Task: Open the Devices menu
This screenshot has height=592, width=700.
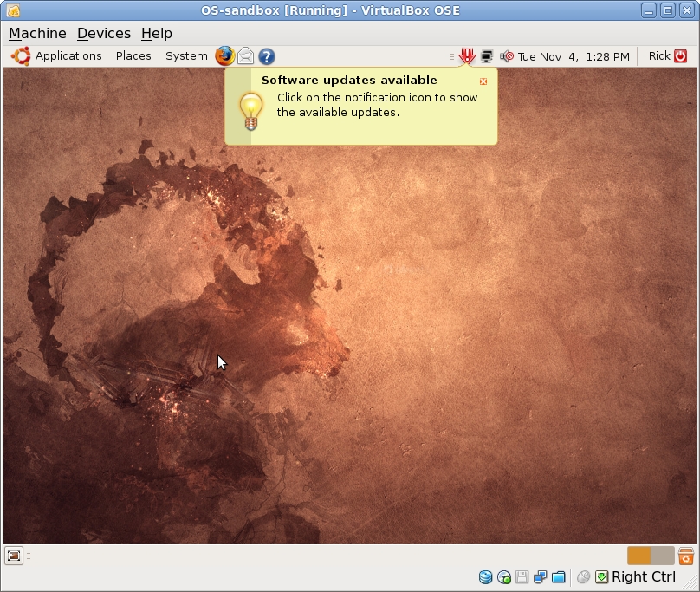Action: pyautogui.click(x=104, y=34)
